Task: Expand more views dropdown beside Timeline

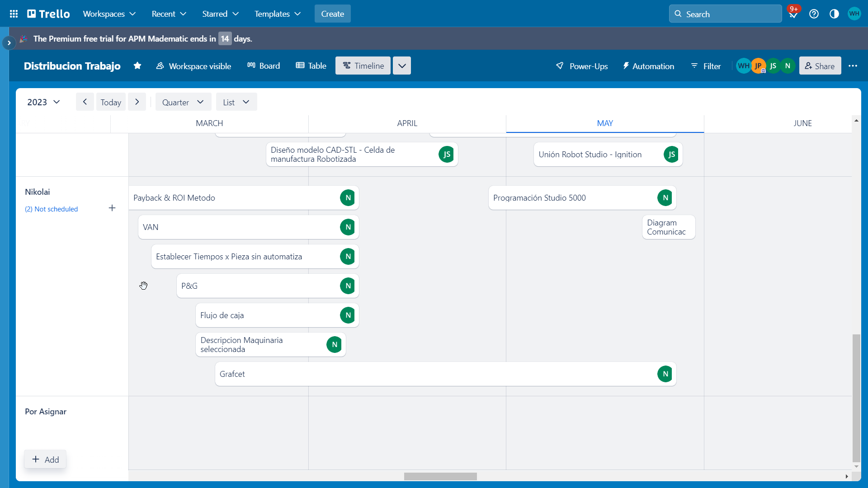Action: (x=401, y=66)
